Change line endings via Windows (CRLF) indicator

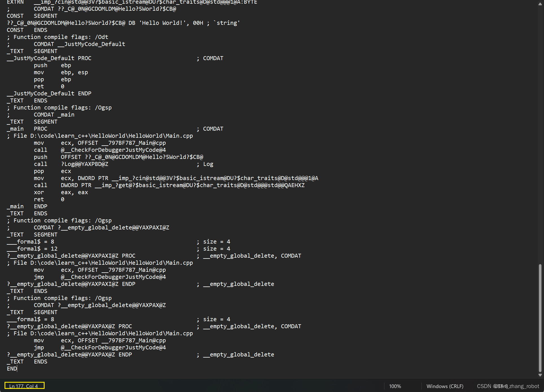(x=444, y=386)
